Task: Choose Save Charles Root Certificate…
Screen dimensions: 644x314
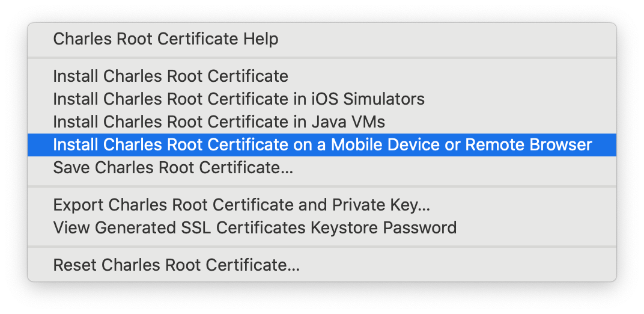Action: tap(322, 168)
